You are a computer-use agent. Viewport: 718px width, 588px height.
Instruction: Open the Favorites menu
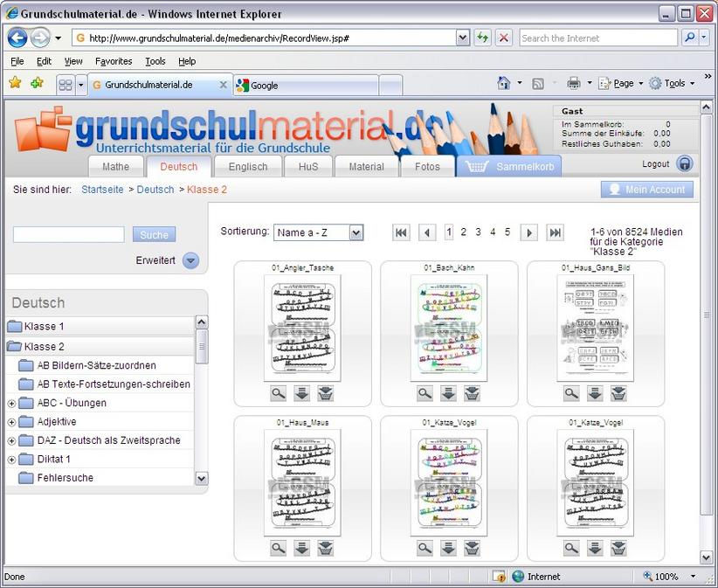(x=114, y=61)
